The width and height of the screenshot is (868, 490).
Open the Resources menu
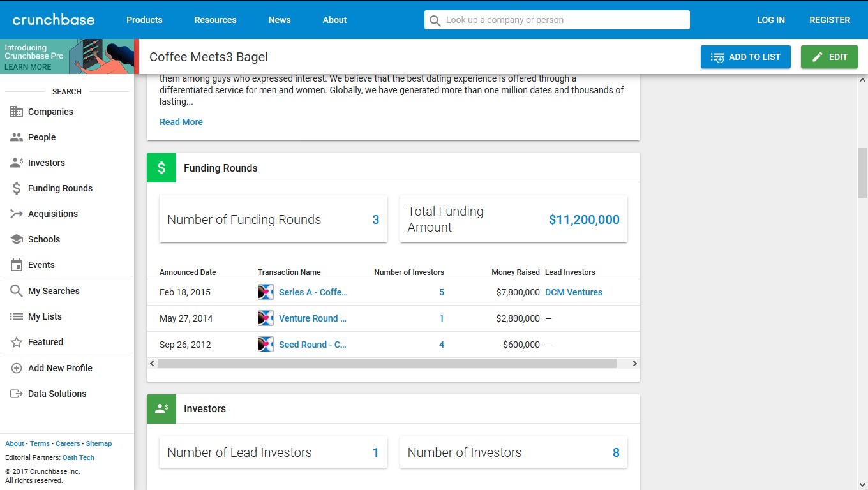[215, 20]
